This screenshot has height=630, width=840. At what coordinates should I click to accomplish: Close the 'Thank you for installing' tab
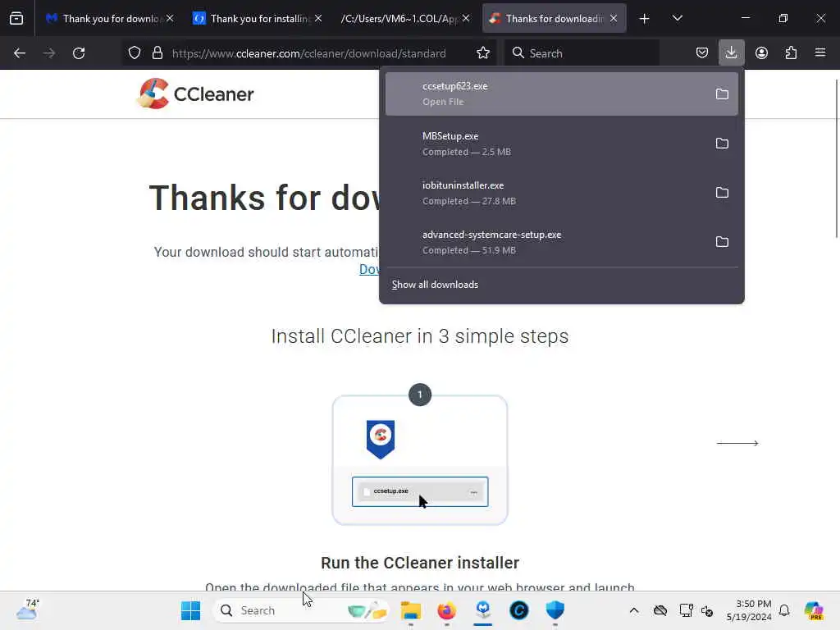[x=318, y=19]
